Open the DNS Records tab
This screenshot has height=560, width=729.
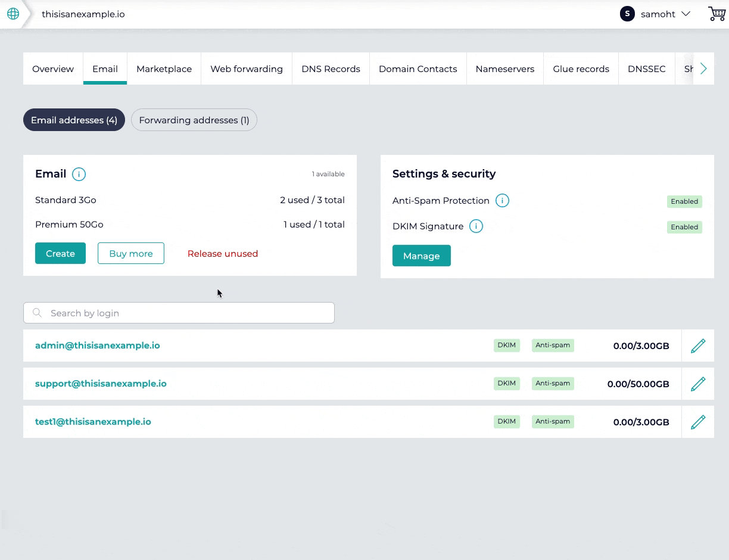[331, 69]
